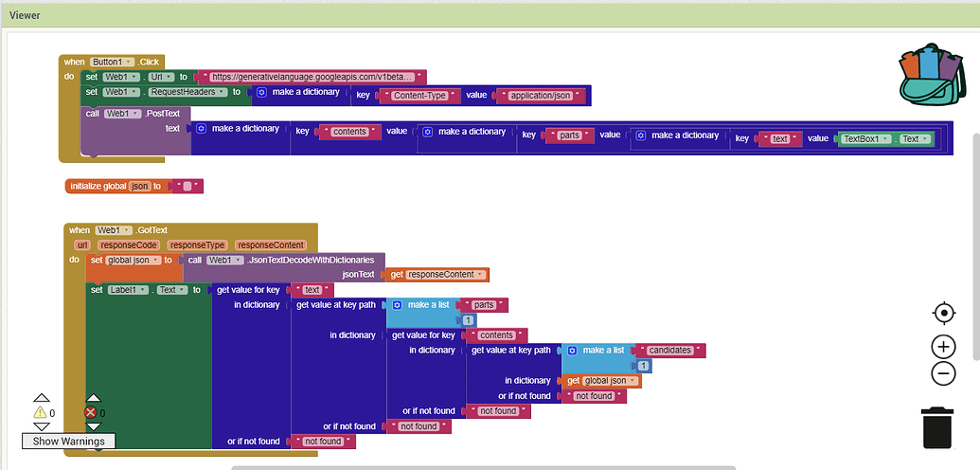Image resolution: width=980 pixels, height=470 pixels.
Task: Click the trash can icon
Action: [936, 425]
